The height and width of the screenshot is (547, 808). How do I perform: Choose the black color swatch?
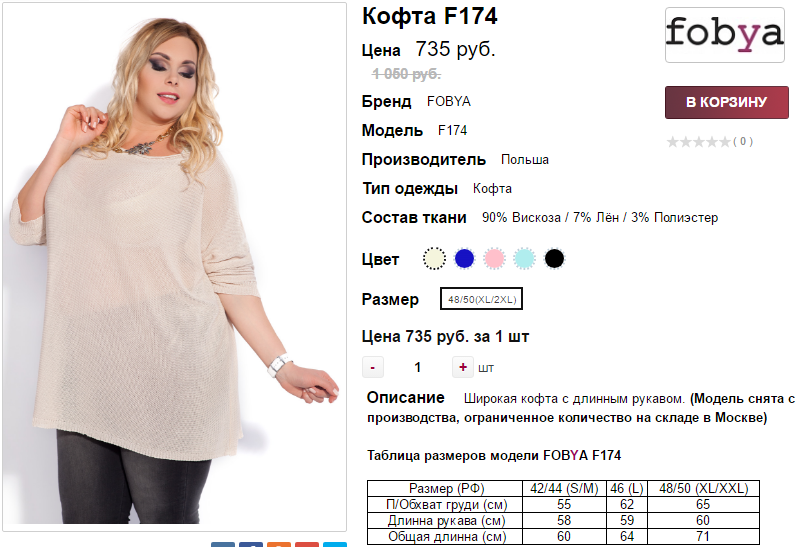pyautogui.click(x=554, y=259)
